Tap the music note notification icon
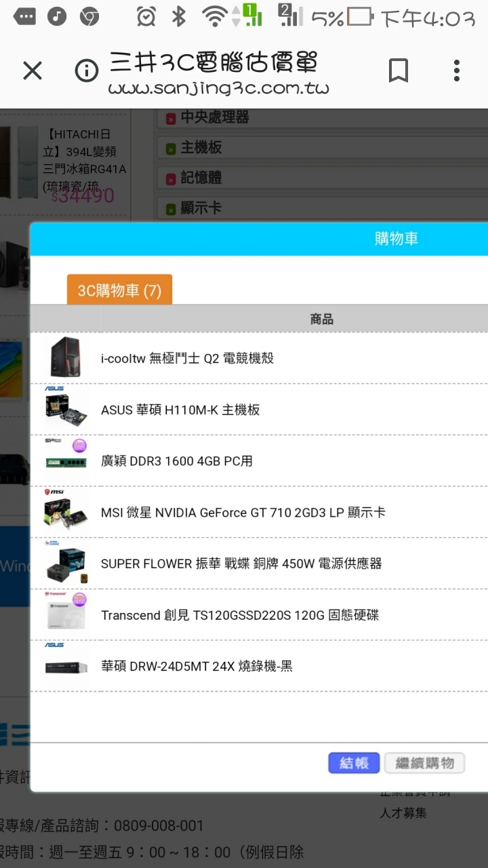This screenshot has height=868, width=488. pyautogui.click(x=58, y=16)
